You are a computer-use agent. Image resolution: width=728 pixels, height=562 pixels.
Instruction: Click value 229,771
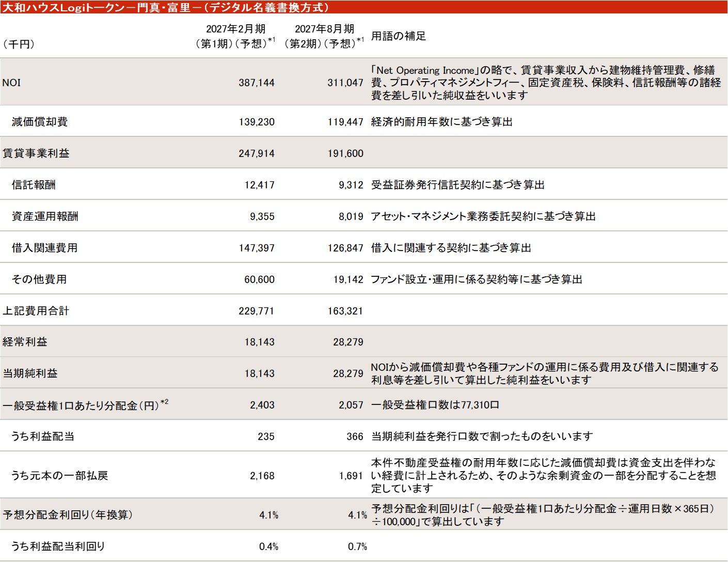point(257,311)
